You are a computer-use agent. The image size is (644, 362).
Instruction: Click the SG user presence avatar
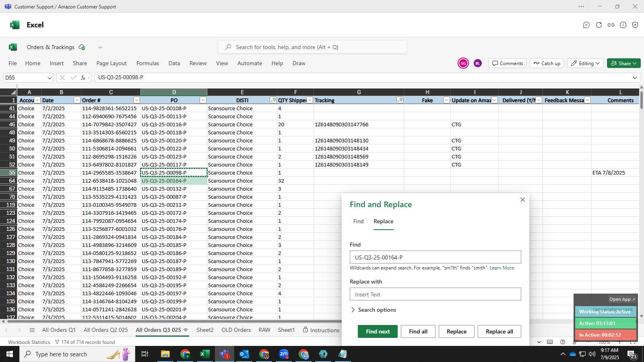463,63
